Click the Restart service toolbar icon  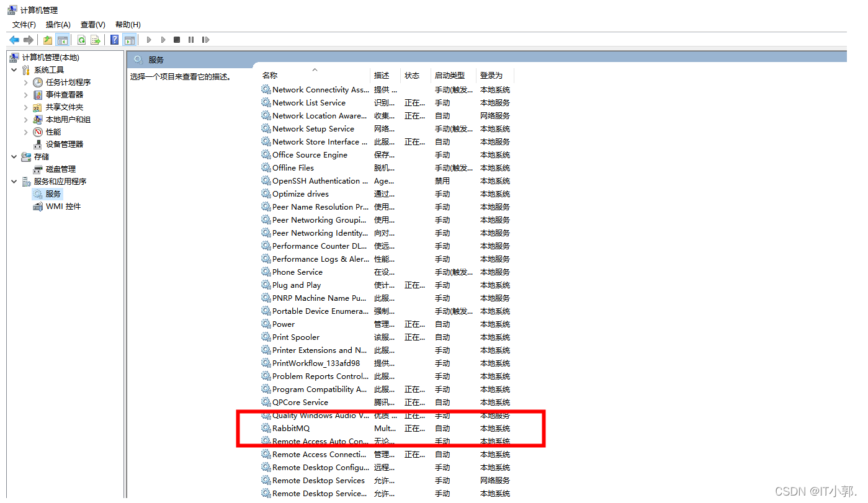click(205, 40)
